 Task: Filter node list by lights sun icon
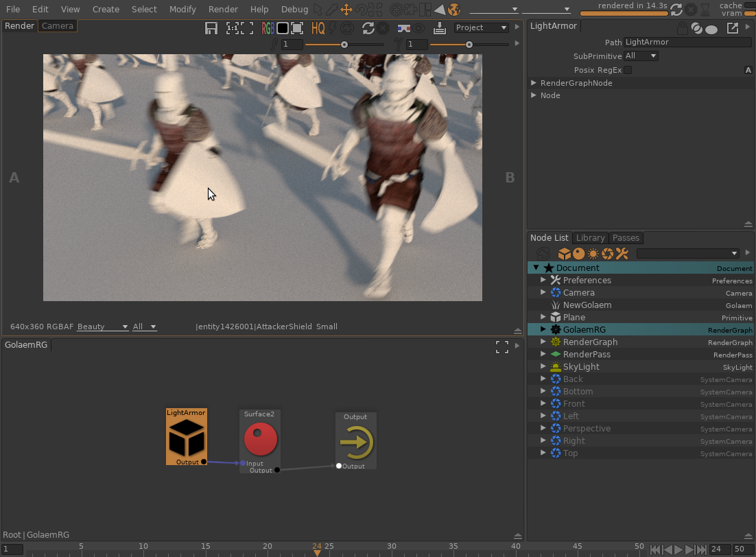[593, 254]
